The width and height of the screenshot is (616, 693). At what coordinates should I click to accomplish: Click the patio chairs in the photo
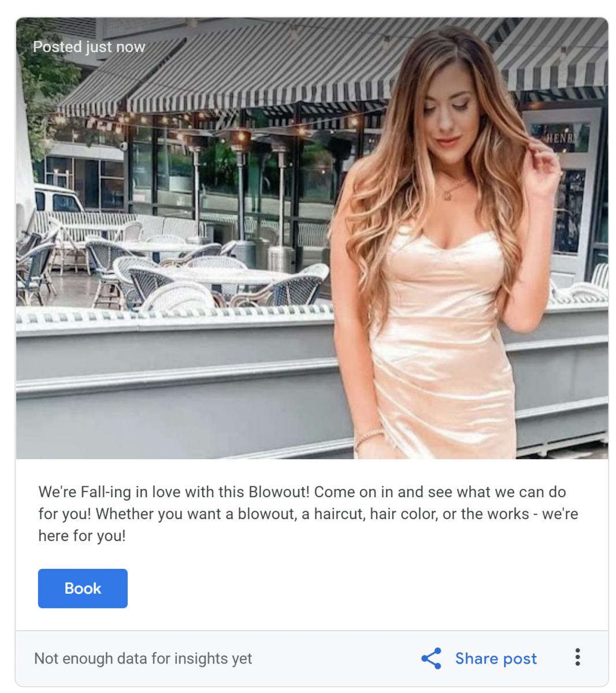coord(173,271)
